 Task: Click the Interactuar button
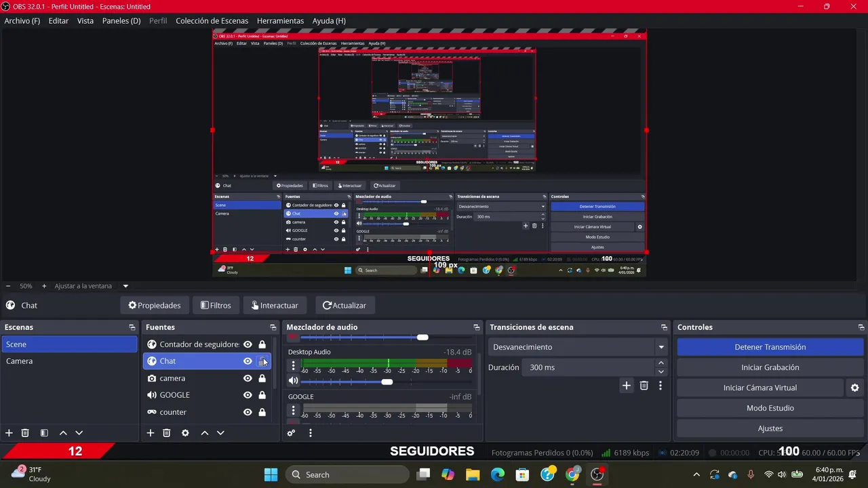point(275,306)
